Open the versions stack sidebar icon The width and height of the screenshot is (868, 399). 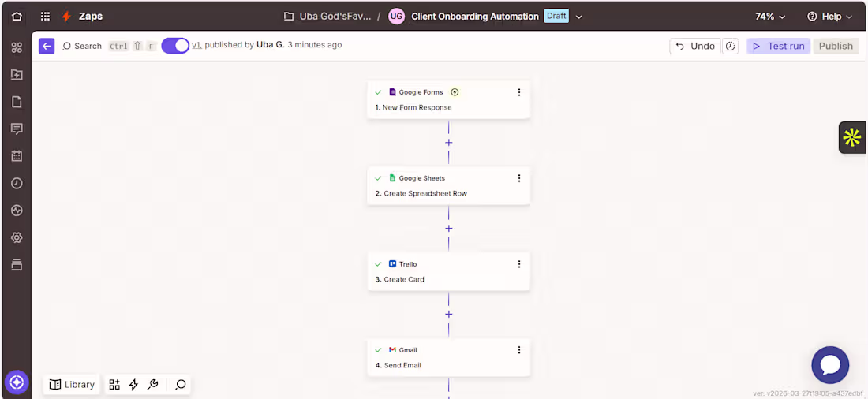click(17, 264)
